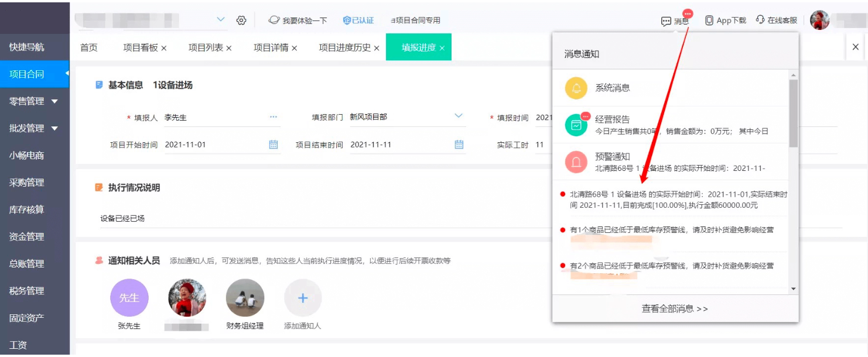Click the notification panel scrollbar down arrow
The width and height of the screenshot is (868, 357).
pos(794,289)
